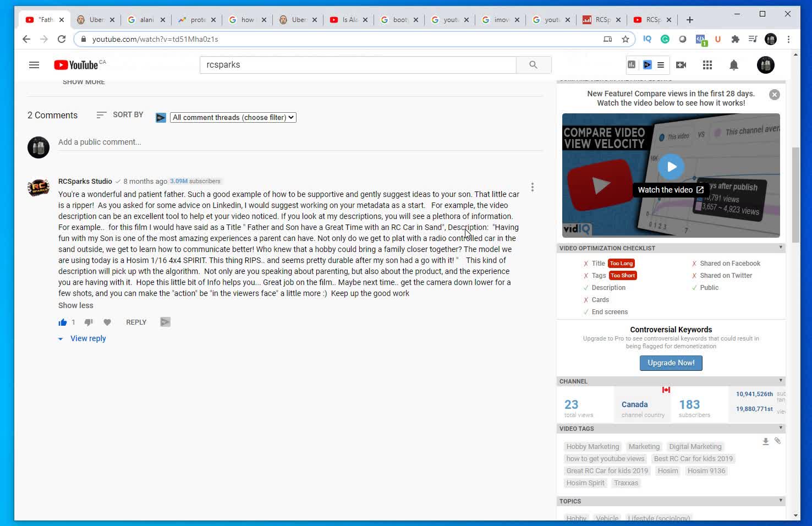Open the media control playlist icon
This screenshot has height=526, width=812.
[x=753, y=39]
